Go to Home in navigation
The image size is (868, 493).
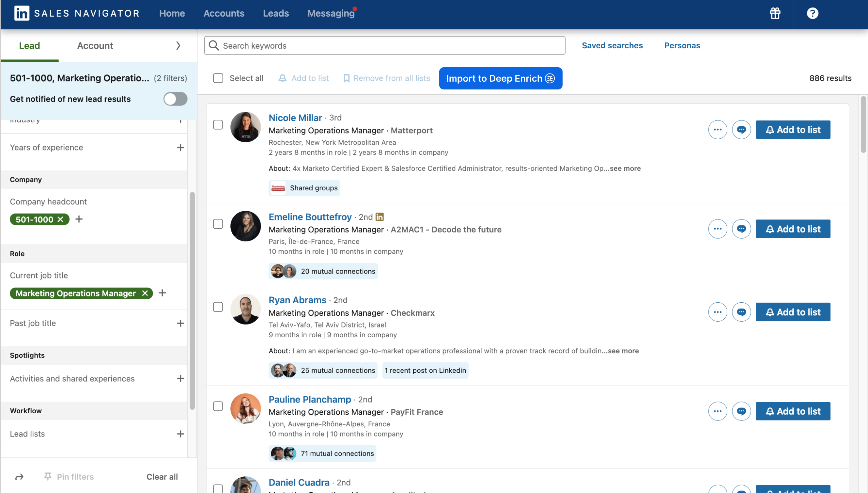pyautogui.click(x=172, y=13)
